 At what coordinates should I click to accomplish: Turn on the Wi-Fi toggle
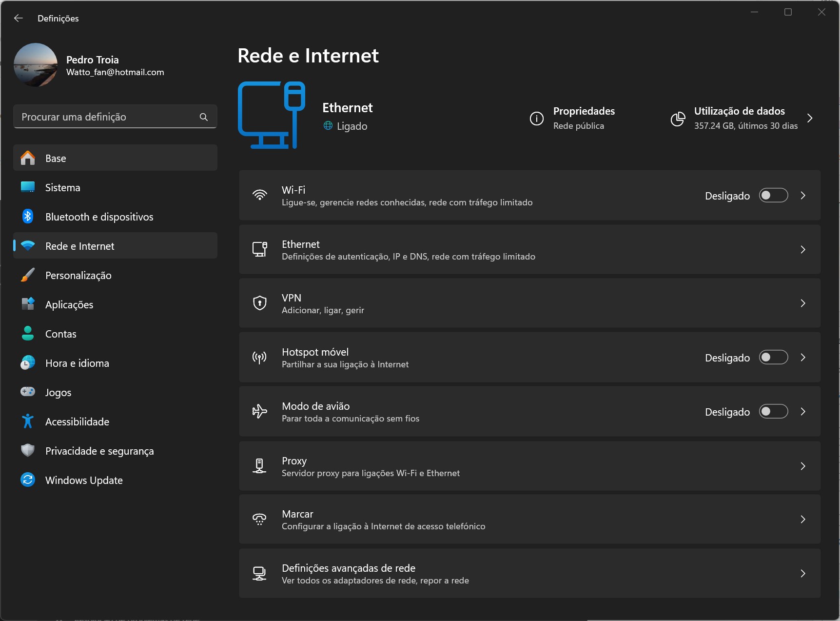click(x=773, y=196)
